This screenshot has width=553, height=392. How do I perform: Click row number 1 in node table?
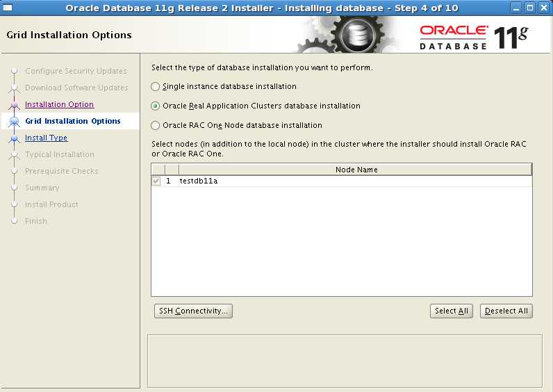pyautogui.click(x=169, y=181)
